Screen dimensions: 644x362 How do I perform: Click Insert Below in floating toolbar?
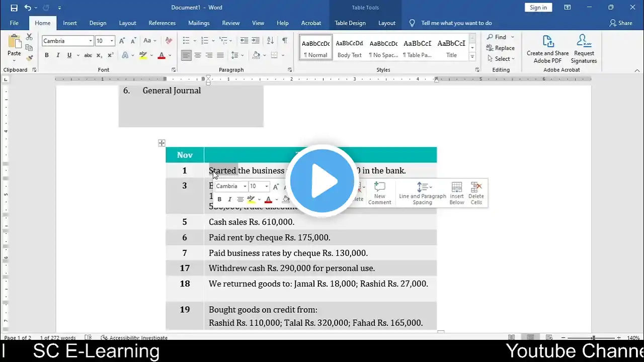point(457,194)
